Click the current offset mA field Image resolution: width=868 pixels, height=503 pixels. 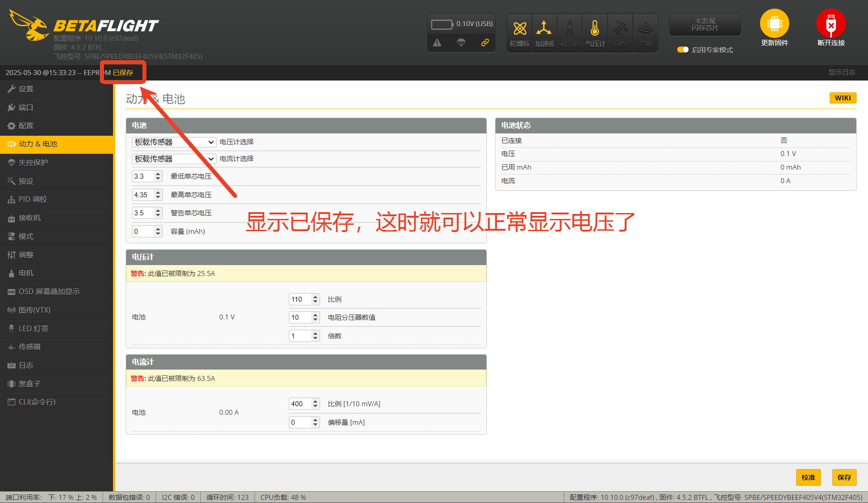(304, 422)
